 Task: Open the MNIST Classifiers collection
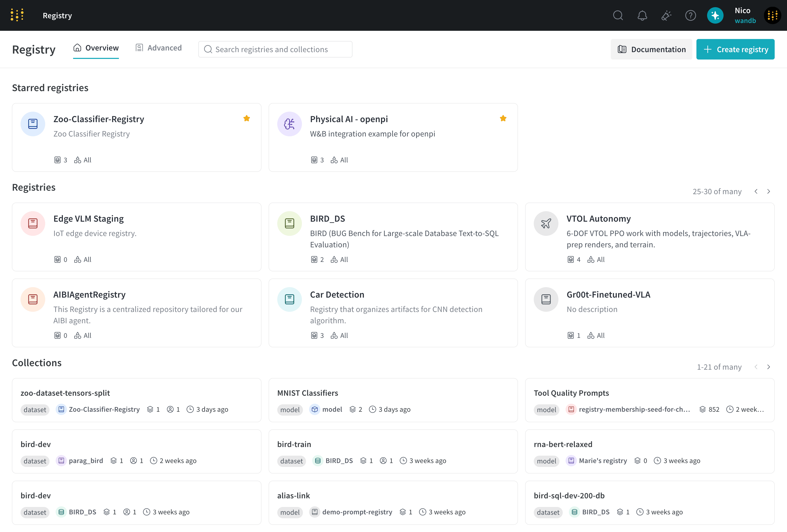click(307, 393)
